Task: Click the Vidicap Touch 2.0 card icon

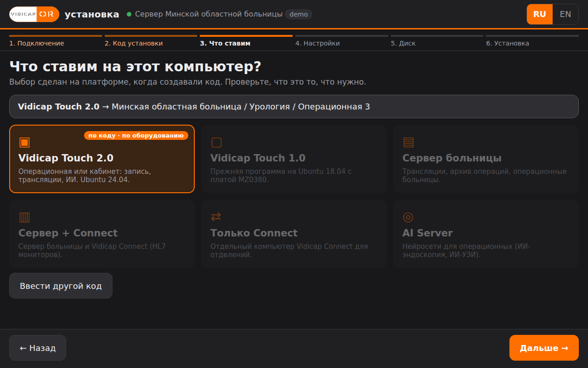Action: [24, 142]
